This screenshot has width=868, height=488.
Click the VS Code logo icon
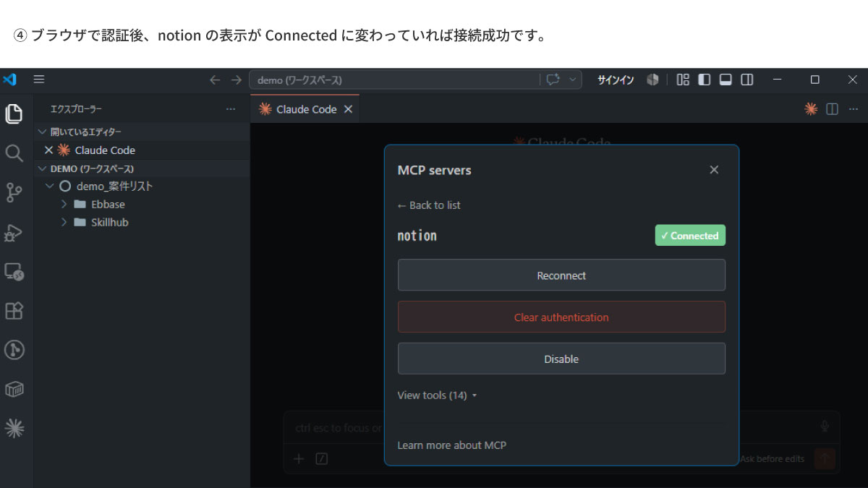pyautogui.click(x=10, y=80)
